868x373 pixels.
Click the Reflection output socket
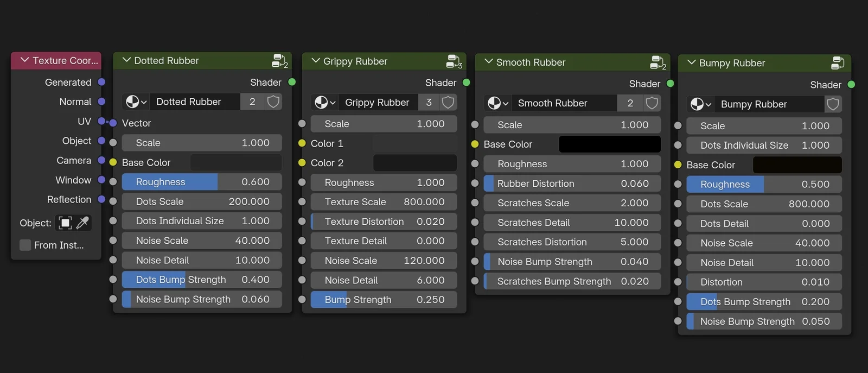pyautogui.click(x=101, y=199)
